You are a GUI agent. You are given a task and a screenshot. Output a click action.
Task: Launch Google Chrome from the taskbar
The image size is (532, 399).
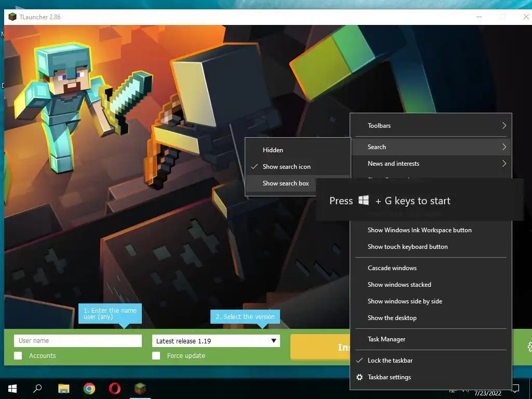(x=89, y=388)
